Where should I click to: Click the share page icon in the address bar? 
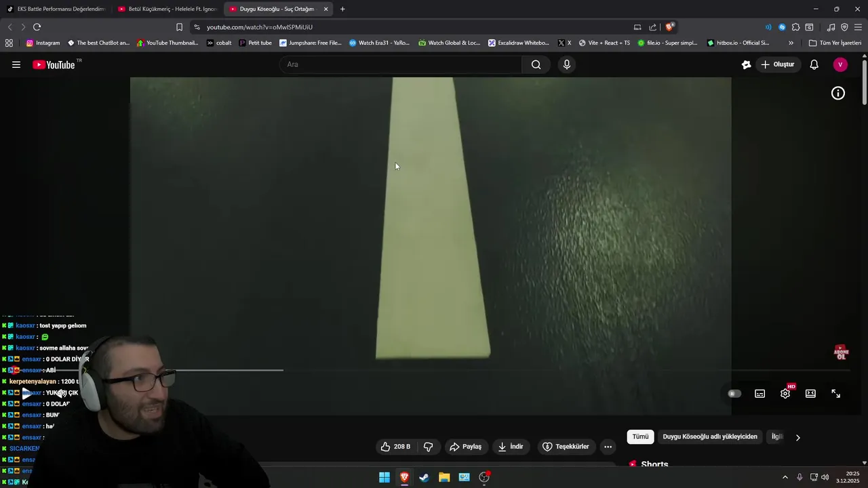click(652, 27)
